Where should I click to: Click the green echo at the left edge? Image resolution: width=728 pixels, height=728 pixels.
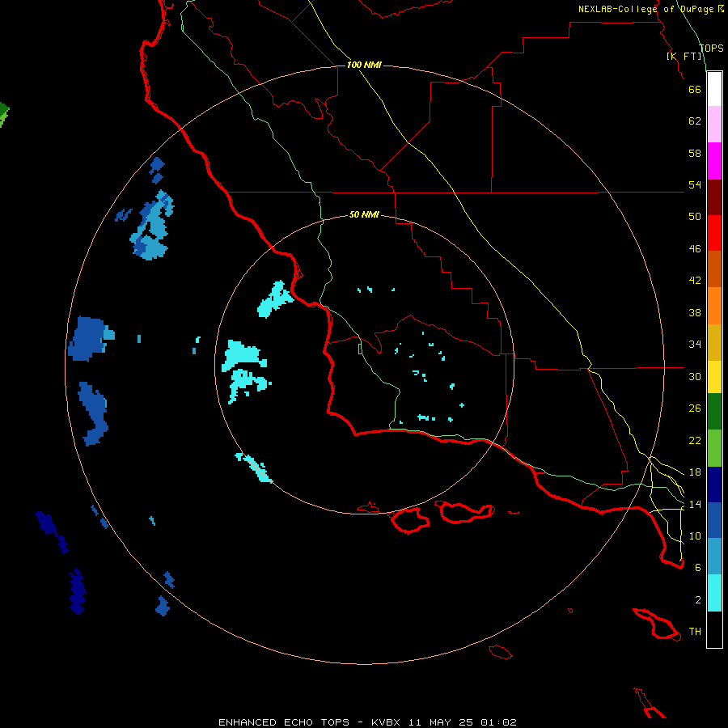coord(4,115)
